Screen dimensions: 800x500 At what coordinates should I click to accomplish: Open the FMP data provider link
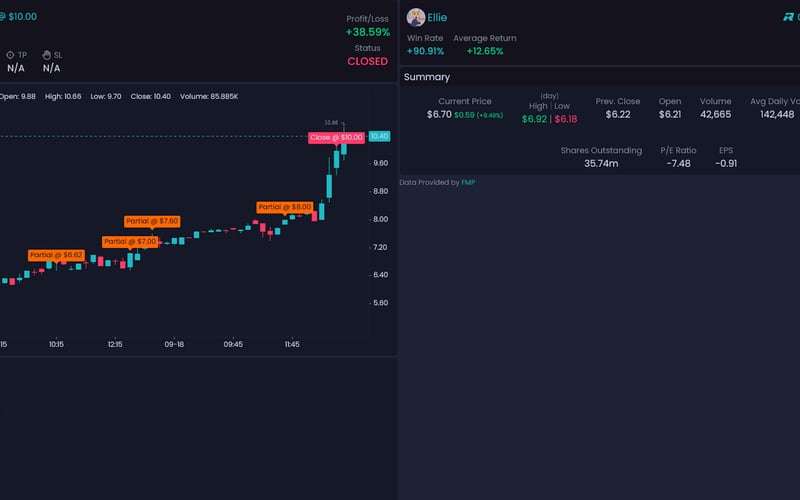468,182
